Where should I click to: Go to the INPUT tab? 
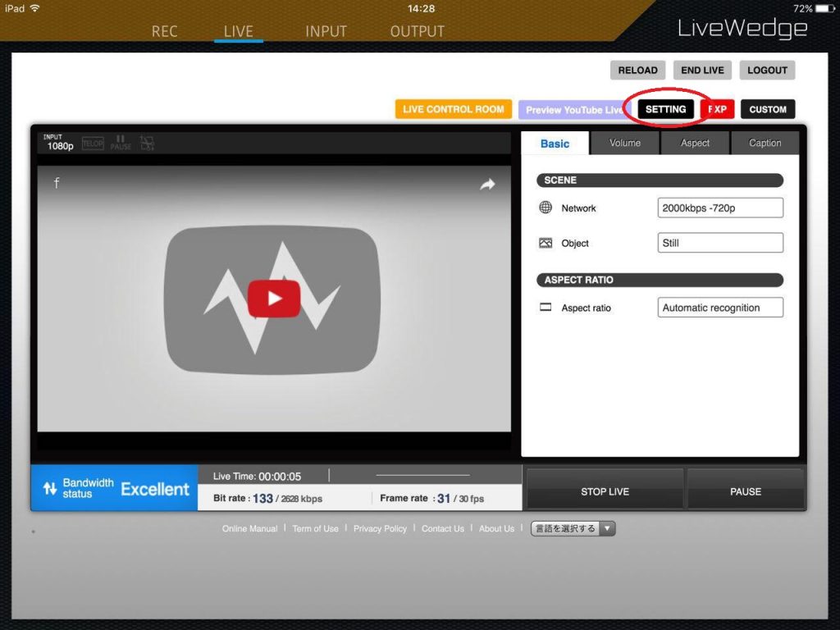[326, 31]
